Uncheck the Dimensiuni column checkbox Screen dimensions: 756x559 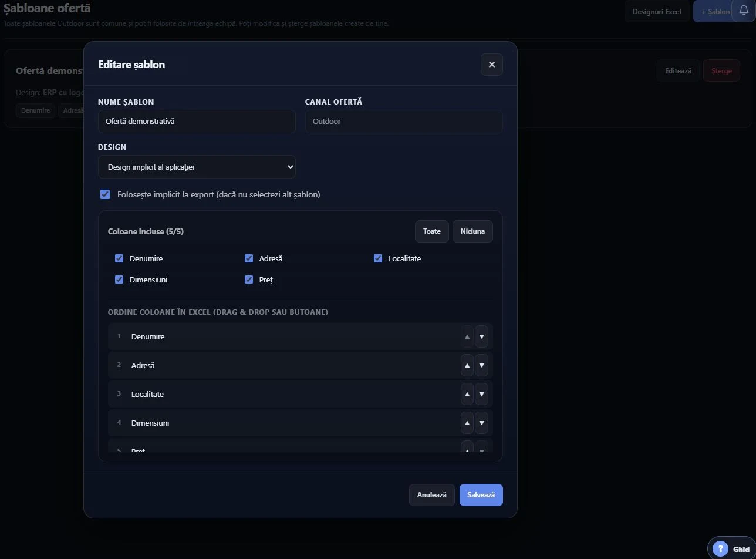click(x=119, y=279)
